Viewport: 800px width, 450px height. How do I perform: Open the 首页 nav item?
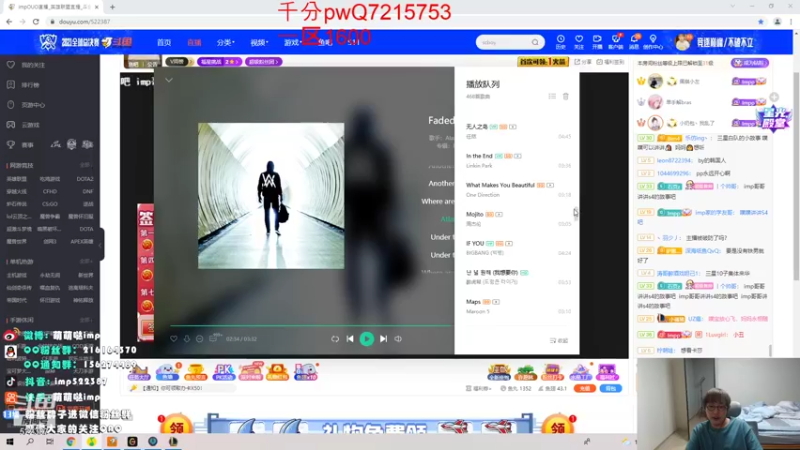pyautogui.click(x=164, y=42)
